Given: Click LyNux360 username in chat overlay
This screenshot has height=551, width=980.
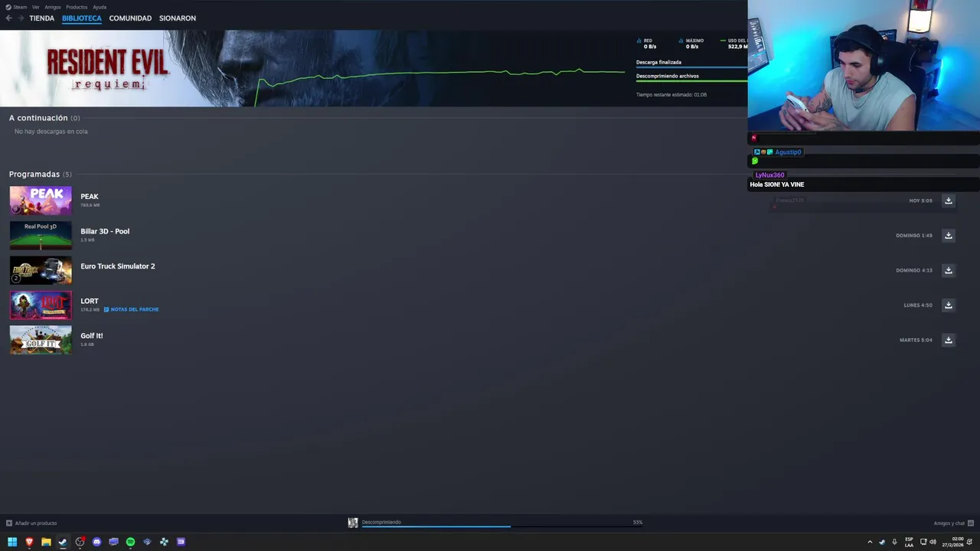Looking at the screenshot, I should pos(769,175).
